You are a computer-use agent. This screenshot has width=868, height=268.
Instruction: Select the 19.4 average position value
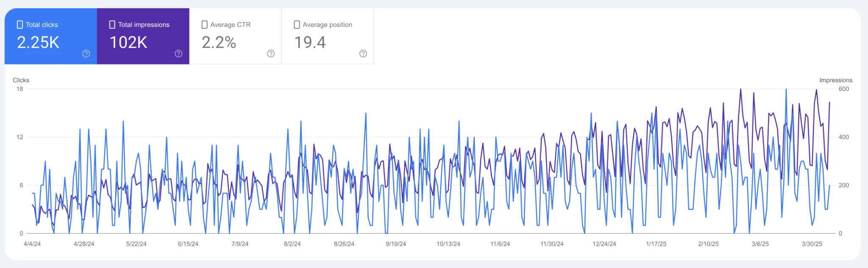310,42
